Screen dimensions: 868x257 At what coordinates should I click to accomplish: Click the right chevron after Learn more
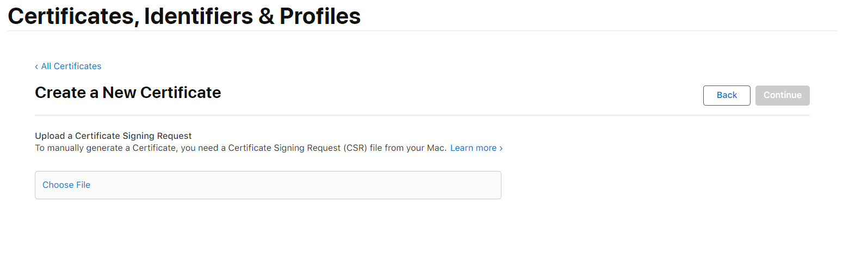click(501, 148)
